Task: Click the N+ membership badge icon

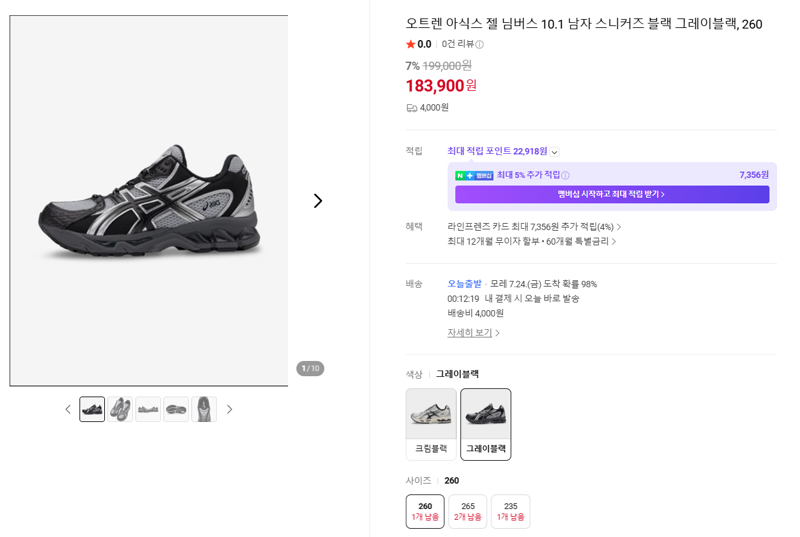Action: tap(474, 175)
